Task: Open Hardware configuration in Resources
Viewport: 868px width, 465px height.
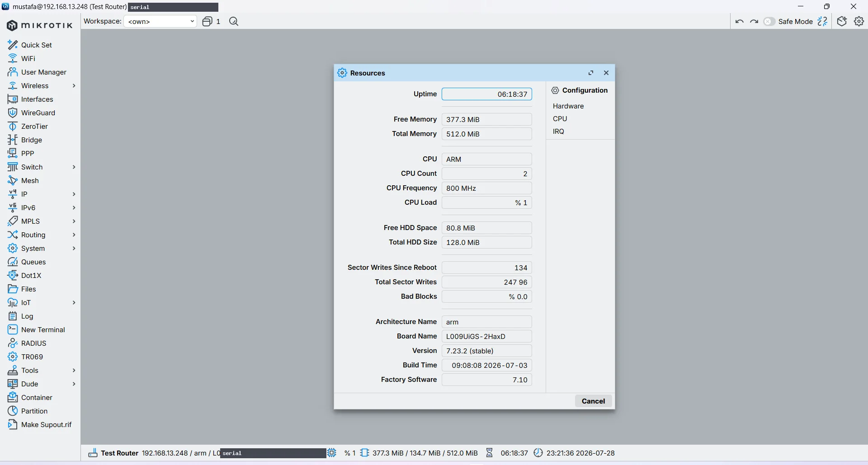Action: (x=568, y=106)
